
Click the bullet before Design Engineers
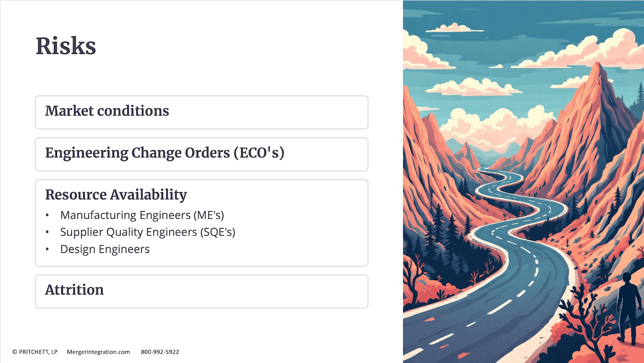[47, 249]
